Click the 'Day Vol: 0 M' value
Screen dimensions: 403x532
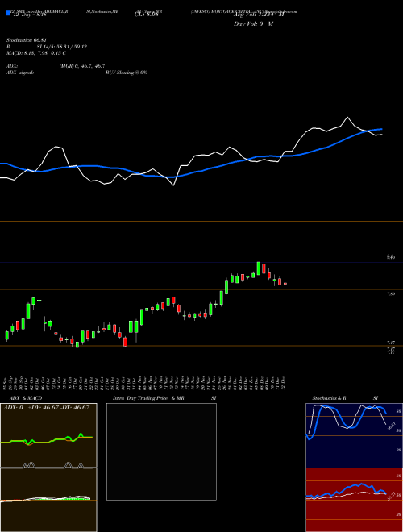tap(253, 24)
